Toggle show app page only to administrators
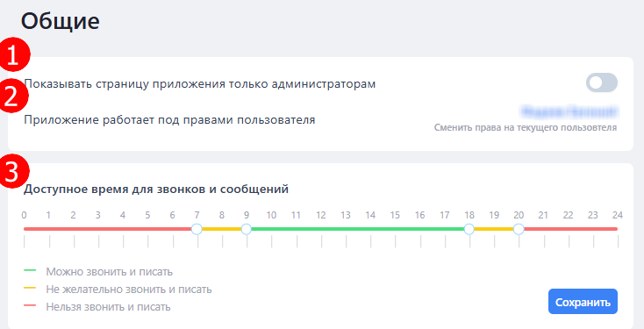This screenshot has height=329, width=644. (x=601, y=83)
